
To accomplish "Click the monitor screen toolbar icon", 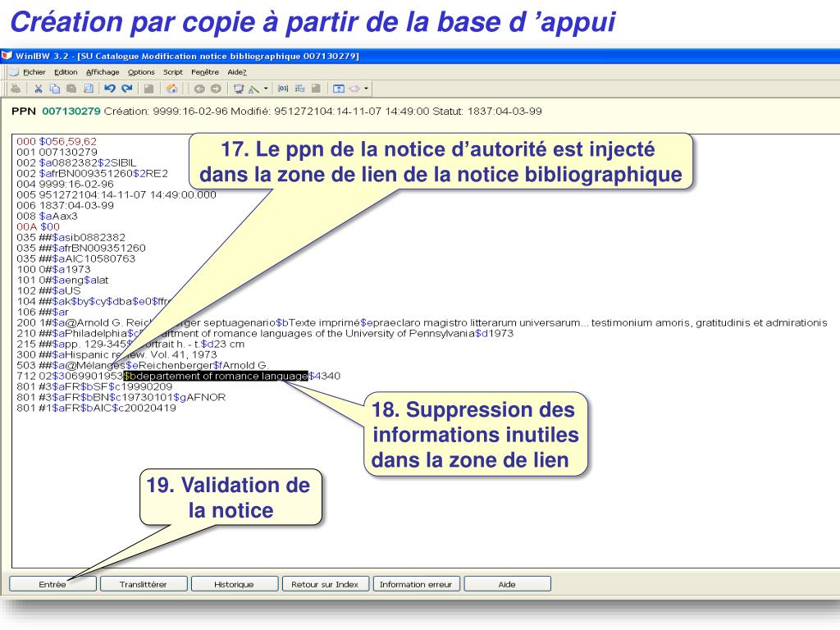I will (239, 89).
